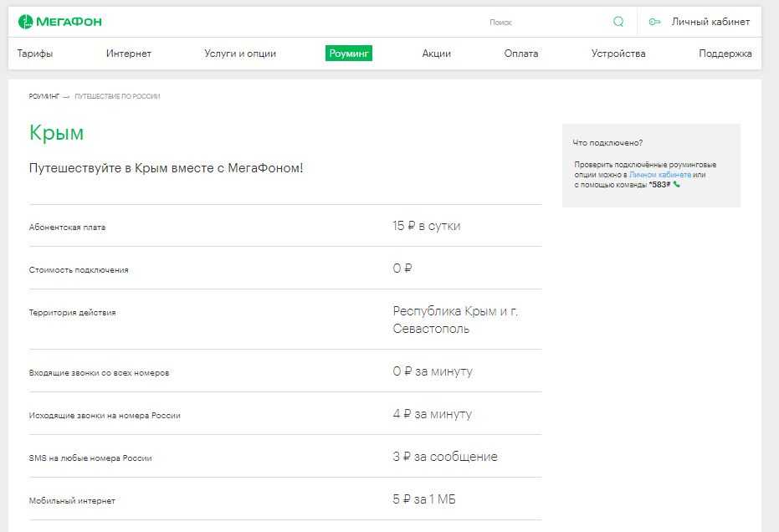Click the Крым page heading

[57, 133]
